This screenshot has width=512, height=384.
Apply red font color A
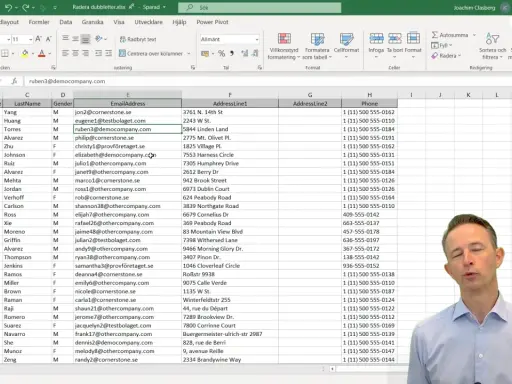pyautogui.click(x=42, y=53)
